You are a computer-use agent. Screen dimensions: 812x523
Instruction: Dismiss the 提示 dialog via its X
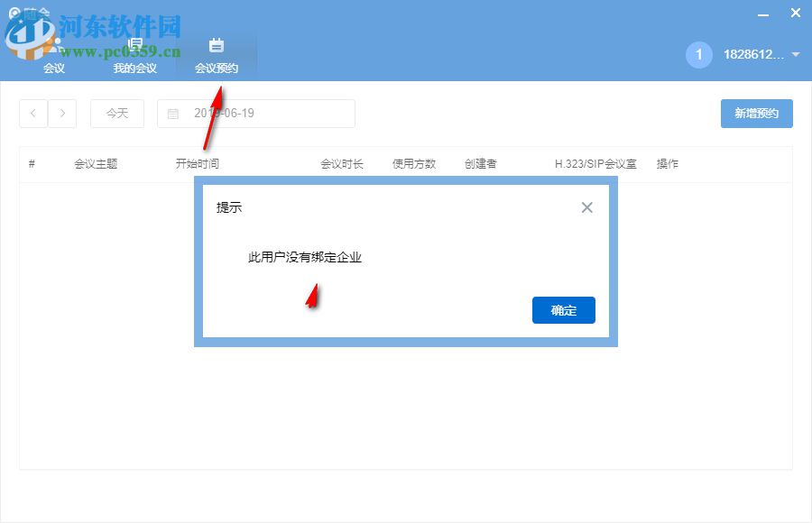[x=586, y=206]
